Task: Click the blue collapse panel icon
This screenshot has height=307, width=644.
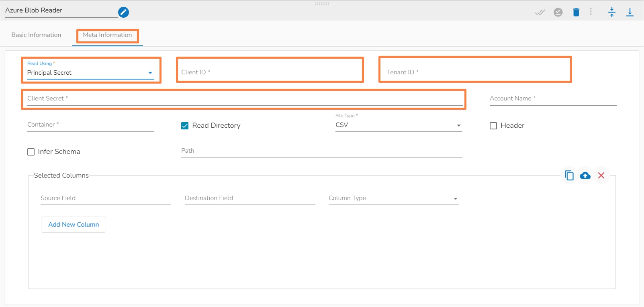Action: tap(611, 12)
